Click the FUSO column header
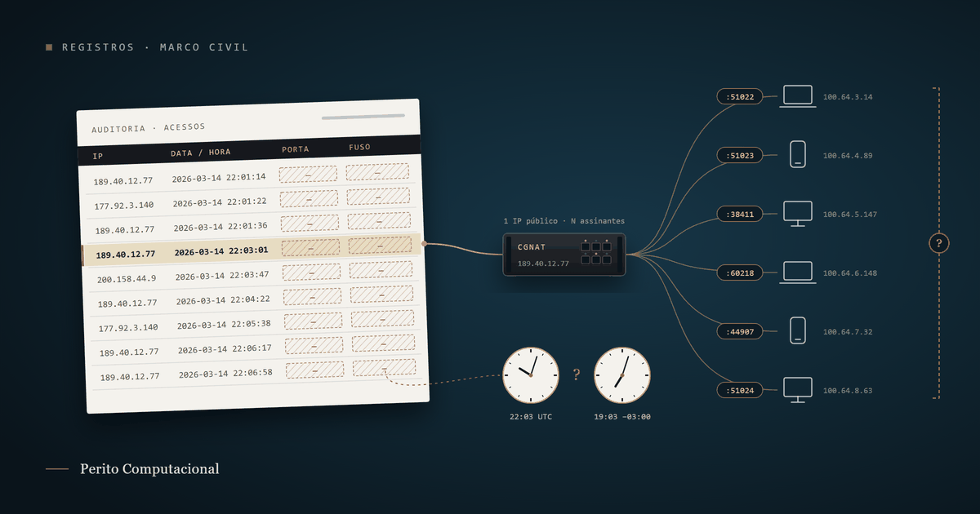This screenshot has width=980, height=514. [x=359, y=148]
